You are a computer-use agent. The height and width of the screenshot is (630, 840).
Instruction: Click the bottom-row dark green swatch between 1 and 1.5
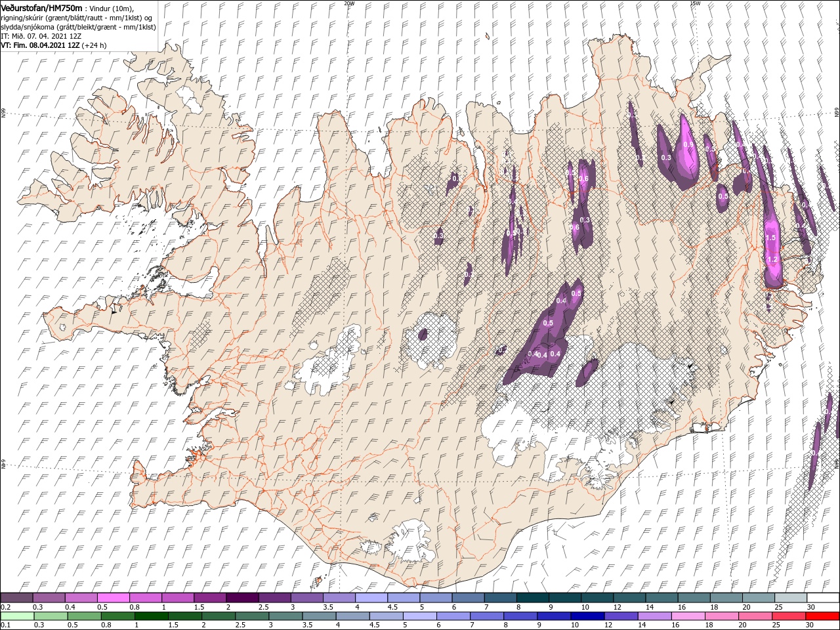click(x=151, y=616)
